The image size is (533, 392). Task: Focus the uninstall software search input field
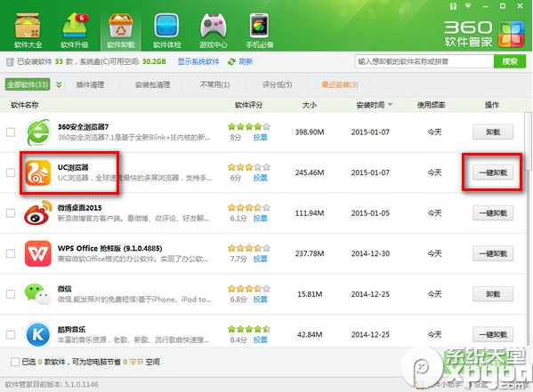pos(424,61)
